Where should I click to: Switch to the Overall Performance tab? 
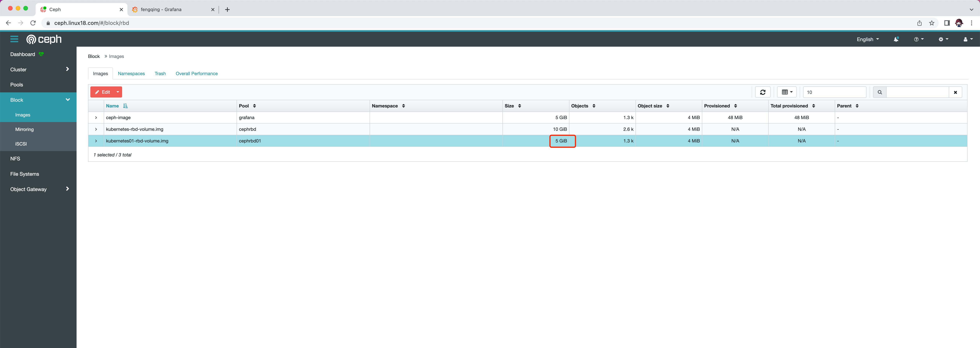click(x=197, y=74)
